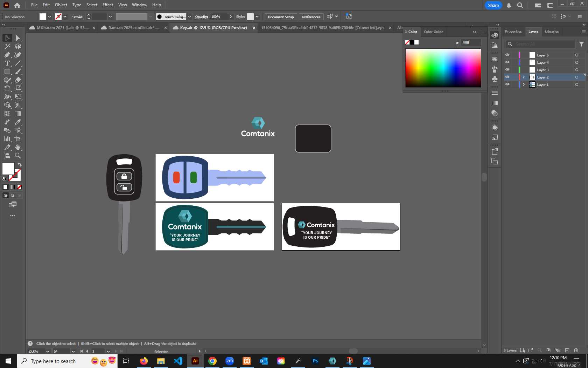Delete selection with Layers trash icon

[x=576, y=350]
